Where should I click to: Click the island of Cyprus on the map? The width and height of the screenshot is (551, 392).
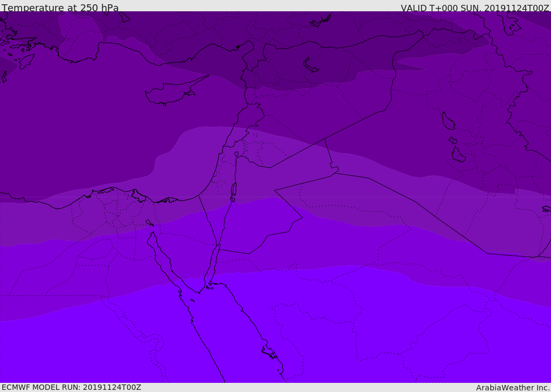tap(176, 91)
